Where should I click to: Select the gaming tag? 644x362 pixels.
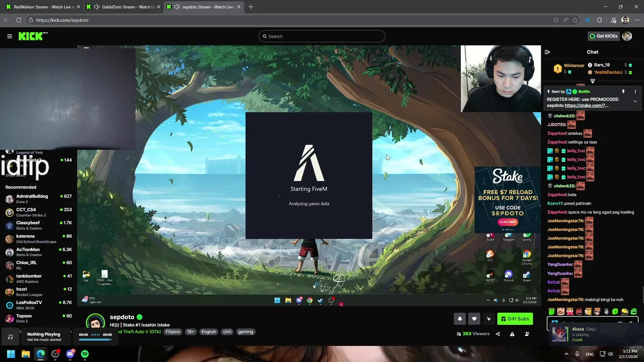pyautogui.click(x=246, y=332)
